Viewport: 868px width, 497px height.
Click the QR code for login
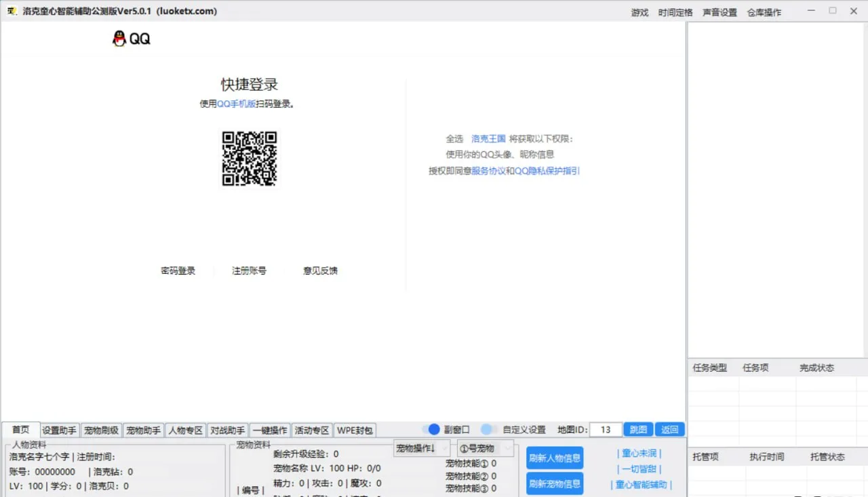pyautogui.click(x=250, y=159)
